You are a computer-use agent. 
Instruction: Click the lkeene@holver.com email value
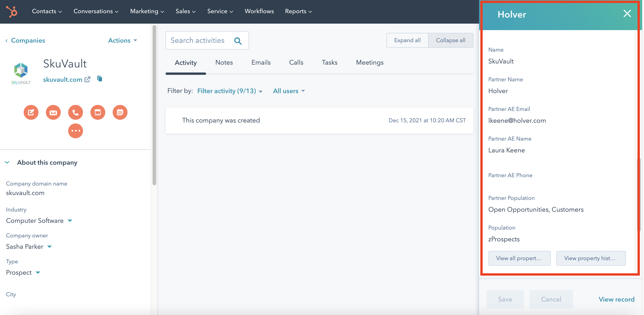pos(517,120)
